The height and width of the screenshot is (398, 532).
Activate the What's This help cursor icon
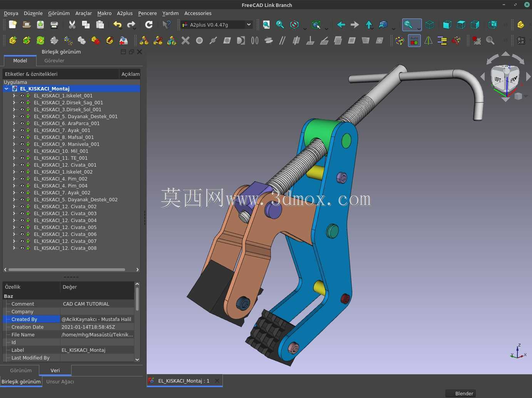[166, 25]
